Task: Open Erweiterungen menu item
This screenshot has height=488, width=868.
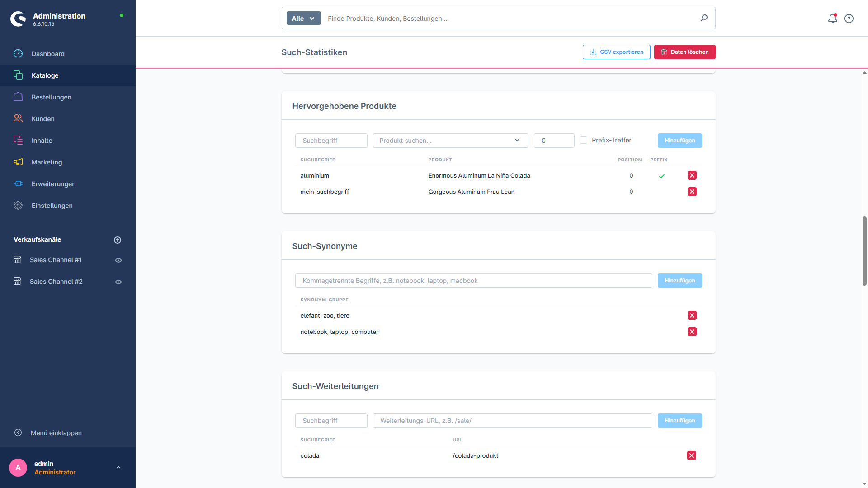Action: tap(68, 184)
